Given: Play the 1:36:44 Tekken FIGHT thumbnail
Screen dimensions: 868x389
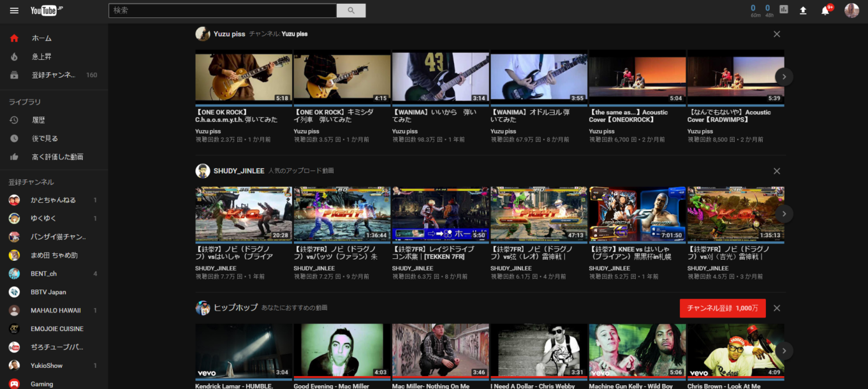Looking at the screenshot, I should point(342,214).
